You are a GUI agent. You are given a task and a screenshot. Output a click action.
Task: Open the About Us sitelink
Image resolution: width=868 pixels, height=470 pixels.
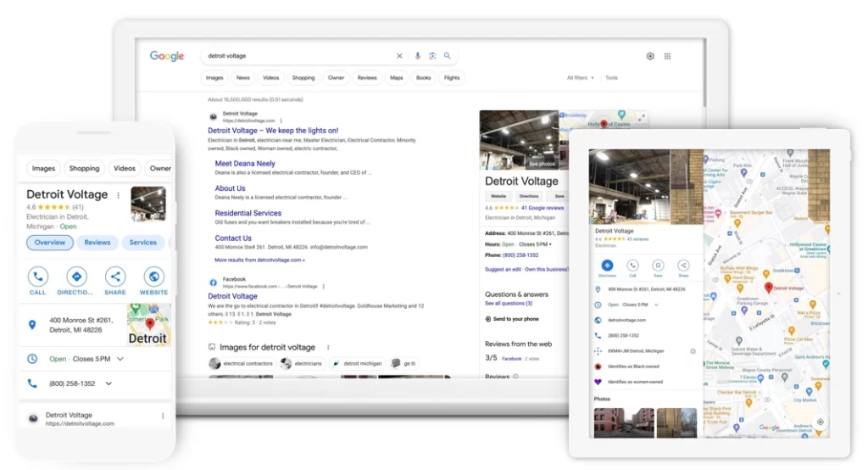click(230, 188)
